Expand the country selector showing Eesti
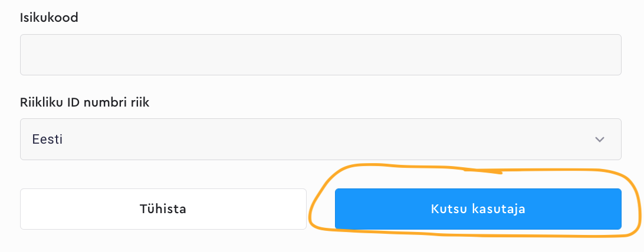This screenshot has width=644, height=252. coord(320,140)
